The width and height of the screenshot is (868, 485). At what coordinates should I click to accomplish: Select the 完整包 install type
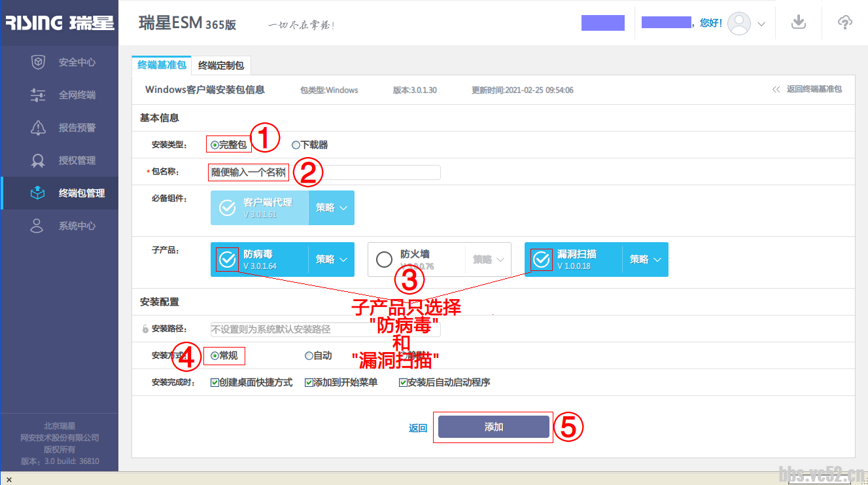215,145
